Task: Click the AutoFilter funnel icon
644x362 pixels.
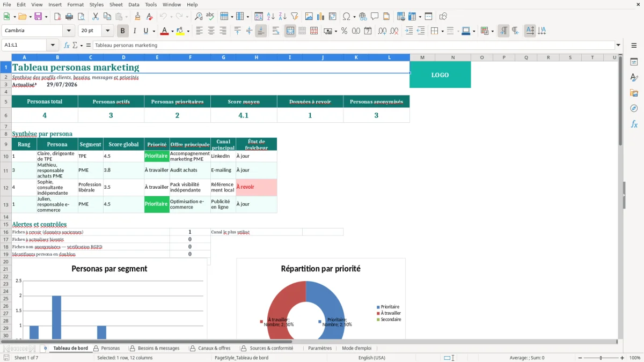Action: (x=295, y=17)
